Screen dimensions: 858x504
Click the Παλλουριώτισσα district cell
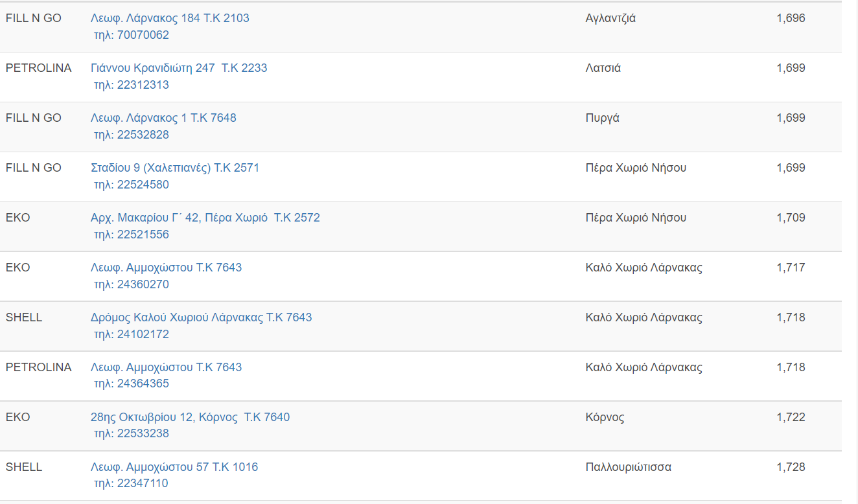(628, 467)
